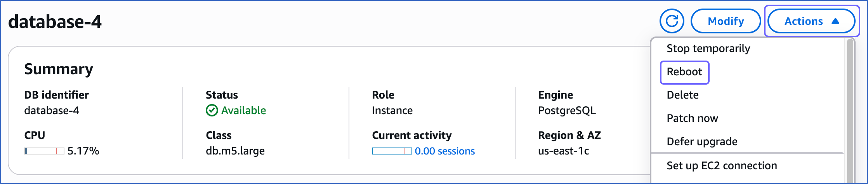Click the Current activity sessions bar
The width and height of the screenshot is (868, 184).
392,151
